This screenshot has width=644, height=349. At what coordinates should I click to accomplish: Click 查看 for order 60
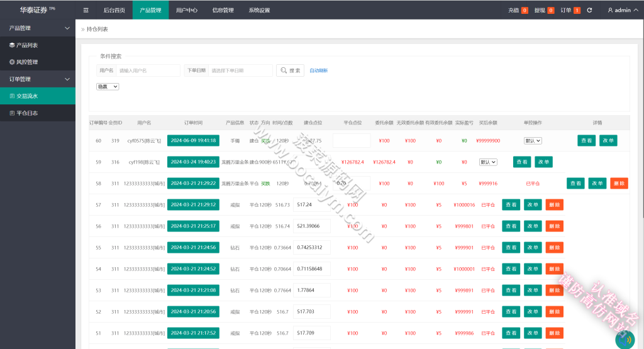point(587,141)
